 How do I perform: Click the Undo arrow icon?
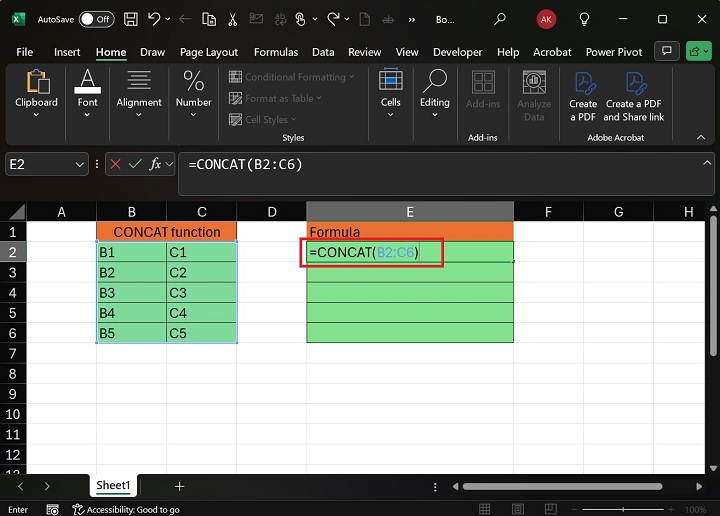pyautogui.click(x=155, y=19)
